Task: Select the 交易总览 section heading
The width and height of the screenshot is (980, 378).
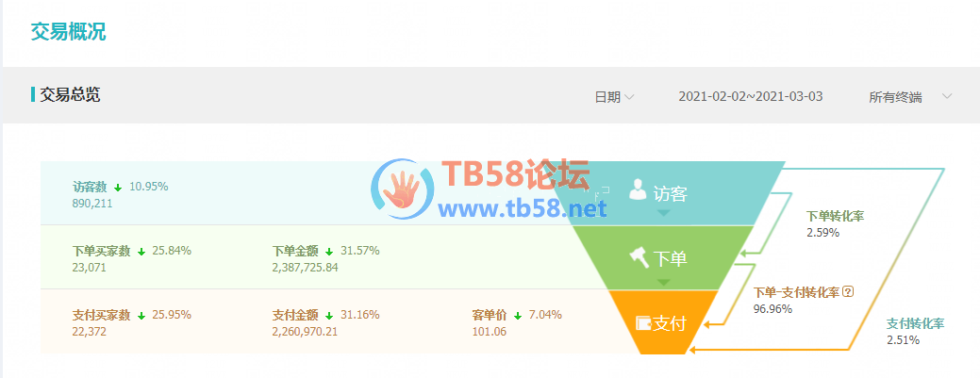Action: pos(70,95)
